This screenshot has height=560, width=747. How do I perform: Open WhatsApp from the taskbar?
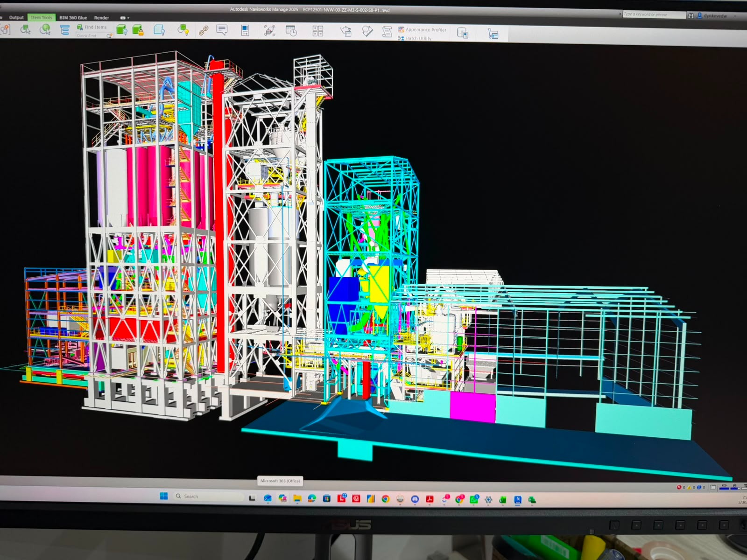pos(474,499)
